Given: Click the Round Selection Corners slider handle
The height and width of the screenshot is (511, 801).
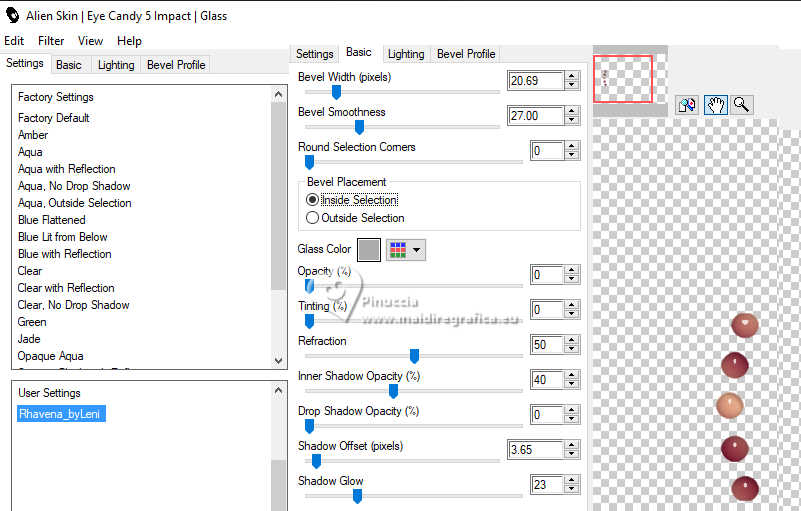Looking at the screenshot, I should [x=309, y=162].
